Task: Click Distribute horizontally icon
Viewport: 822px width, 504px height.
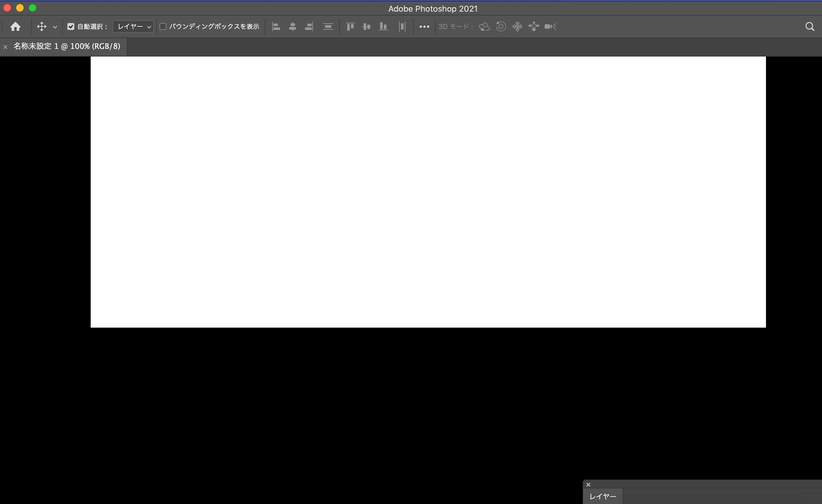Action: click(402, 27)
